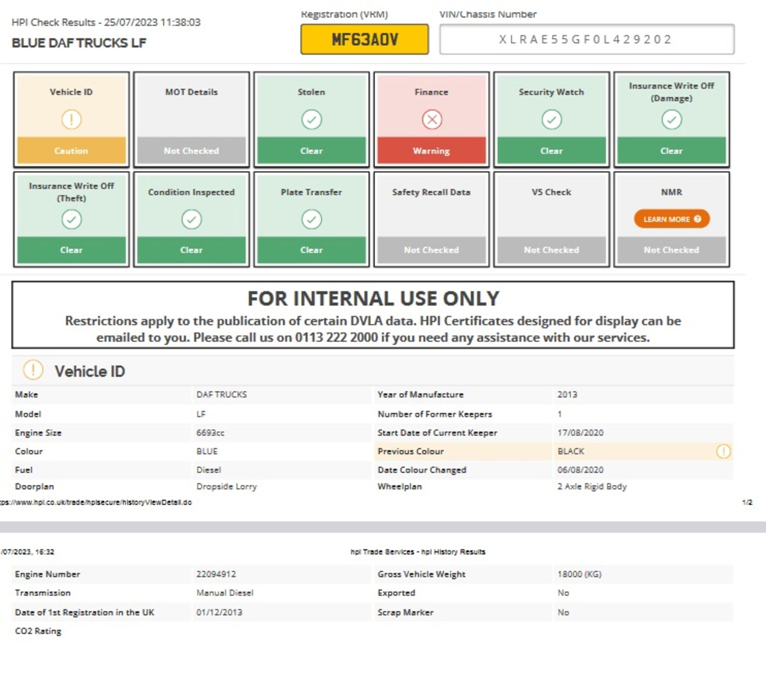Viewport: 766px width, 700px height.
Task: Click the exclamation icon in the Vehicle ID section heading
Action: point(33,370)
